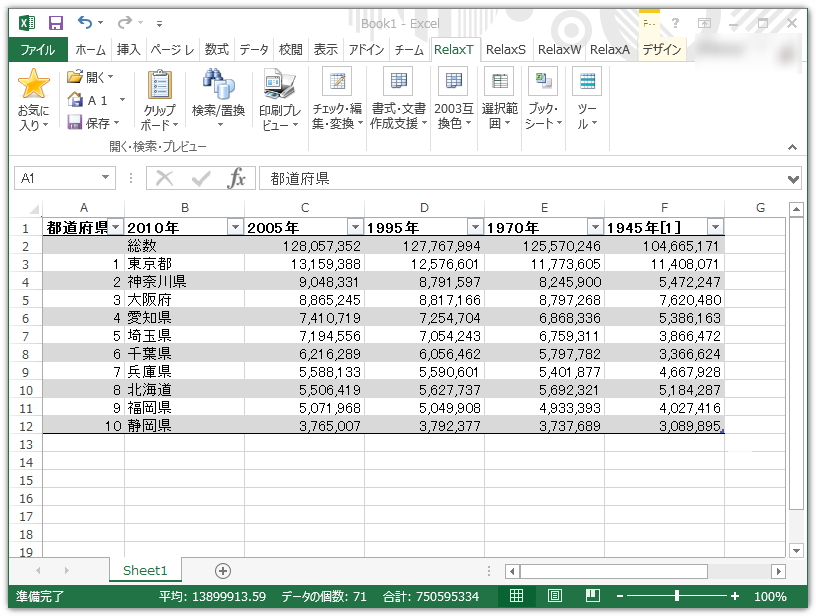Open the Clipboard icon
Viewport: 816px width, 616px height.
click(x=159, y=84)
